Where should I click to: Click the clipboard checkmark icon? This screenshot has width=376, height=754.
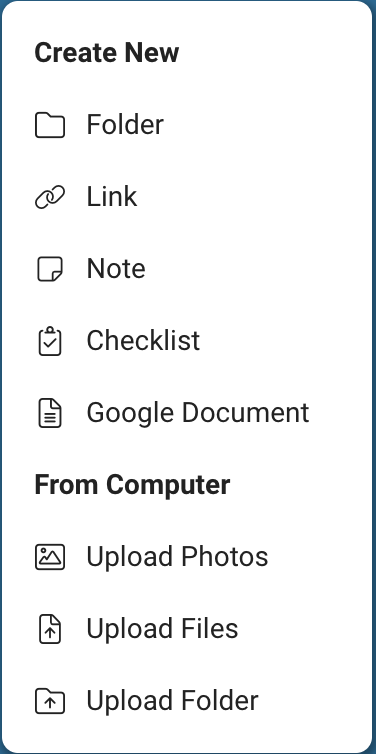[50, 341]
